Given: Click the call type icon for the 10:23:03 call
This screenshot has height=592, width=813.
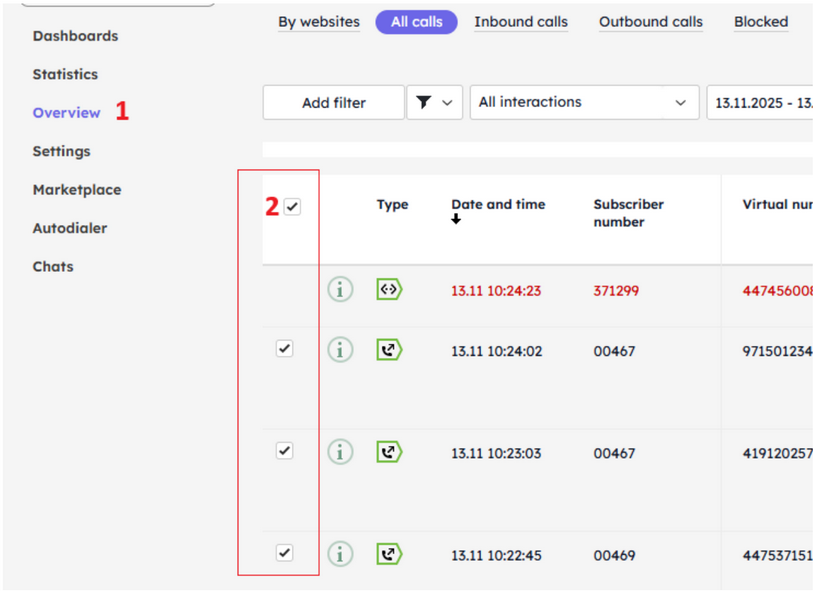Looking at the screenshot, I should 389,452.
